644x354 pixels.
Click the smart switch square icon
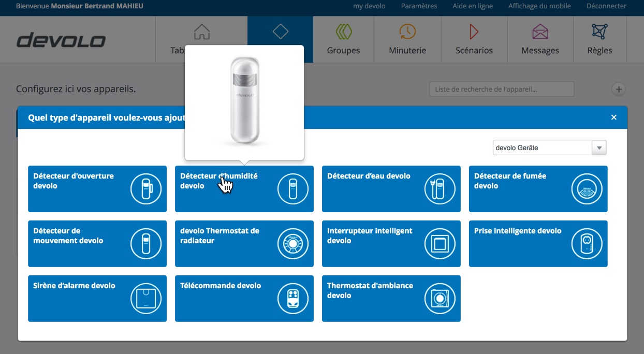[x=440, y=244]
